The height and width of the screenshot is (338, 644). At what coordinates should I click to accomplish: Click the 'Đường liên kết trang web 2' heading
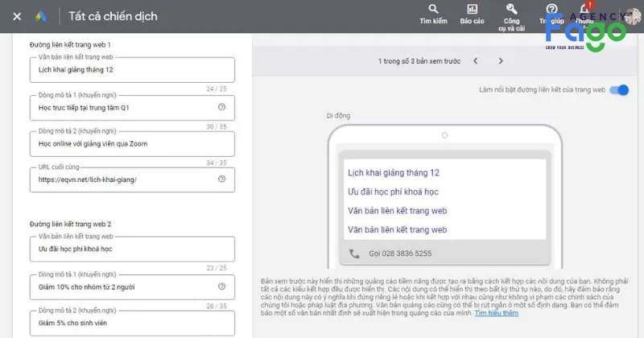(70, 225)
